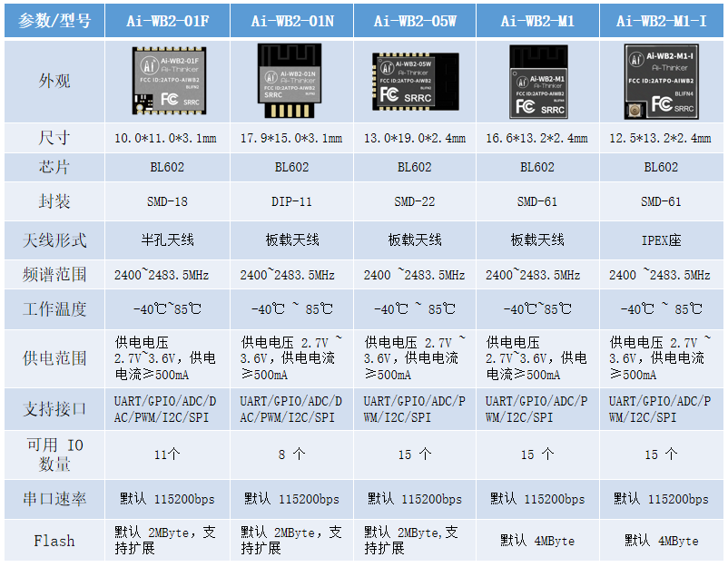Click the Flash cell under Ai-WB2-01N
The width and height of the screenshot is (728, 567).
(291, 540)
